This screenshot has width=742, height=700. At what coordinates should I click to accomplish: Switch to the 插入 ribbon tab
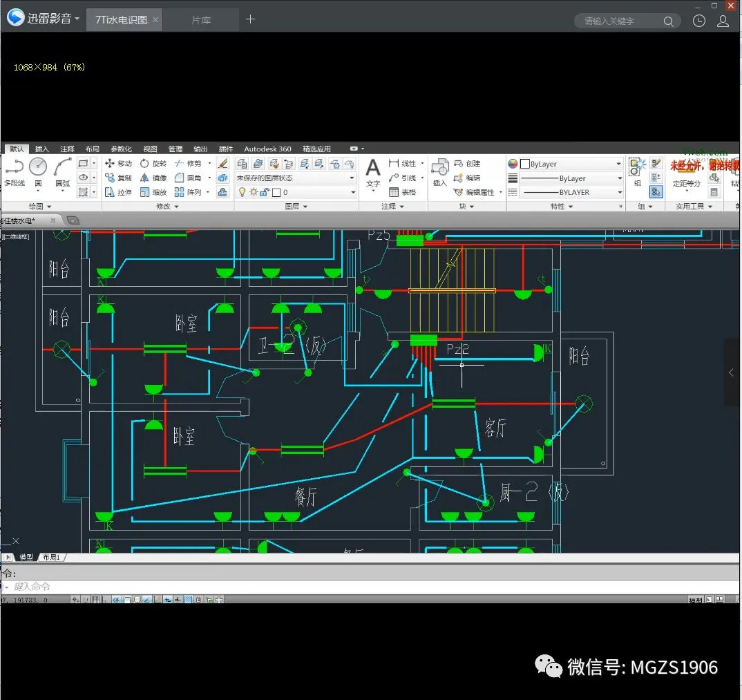click(41, 149)
